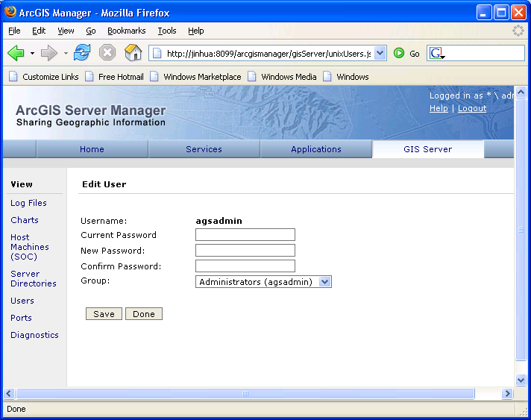
Task: Click the Reload page icon
Action: [x=82, y=53]
